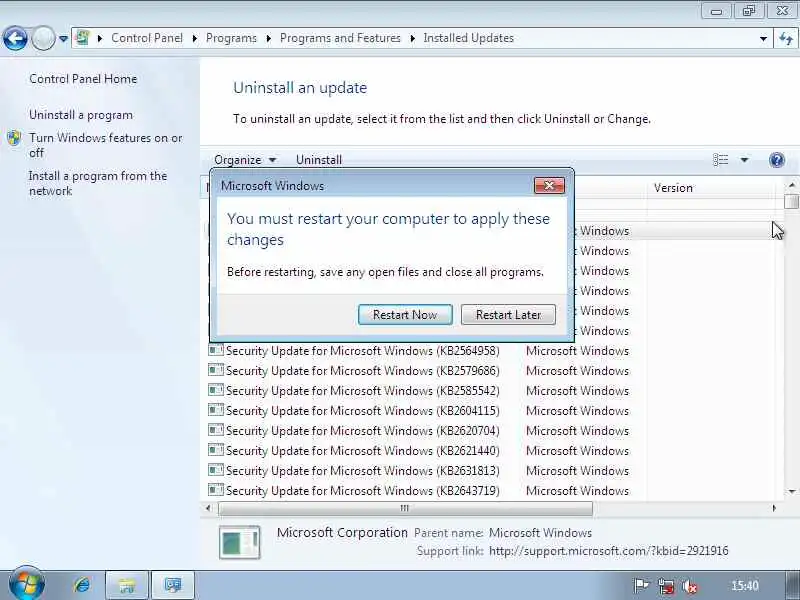Click the Show desktop strip
Screen dimensions: 800x600
pos(792,585)
